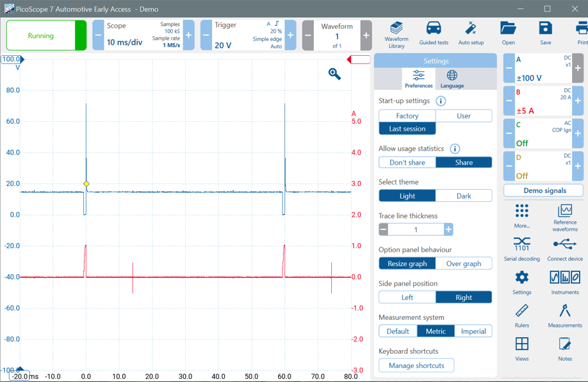Click Waveform 1 of 1 indicator
Viewport: 588px width, 382px height.
[337, 35]
